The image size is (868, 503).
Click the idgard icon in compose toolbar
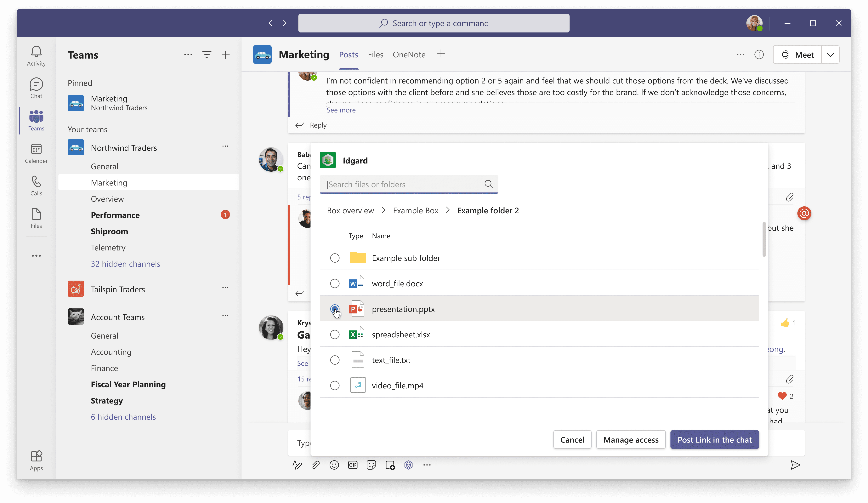(409, 465)
